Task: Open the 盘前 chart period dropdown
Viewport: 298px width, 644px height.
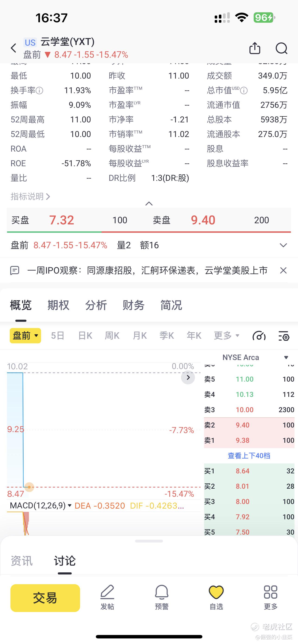Action: click(25, 335)
